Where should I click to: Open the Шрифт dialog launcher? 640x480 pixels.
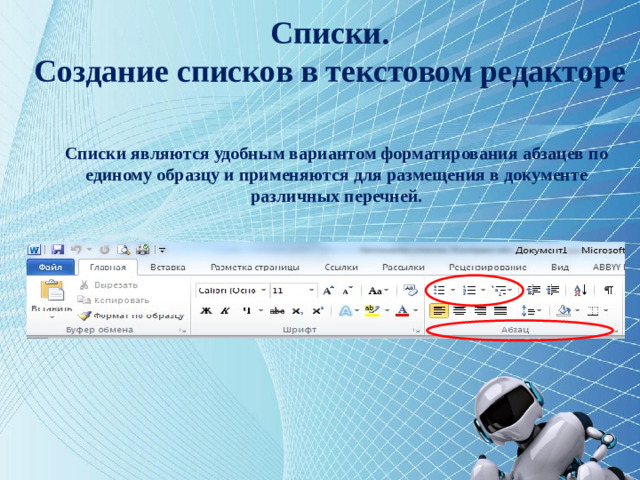tap(416, 331)
